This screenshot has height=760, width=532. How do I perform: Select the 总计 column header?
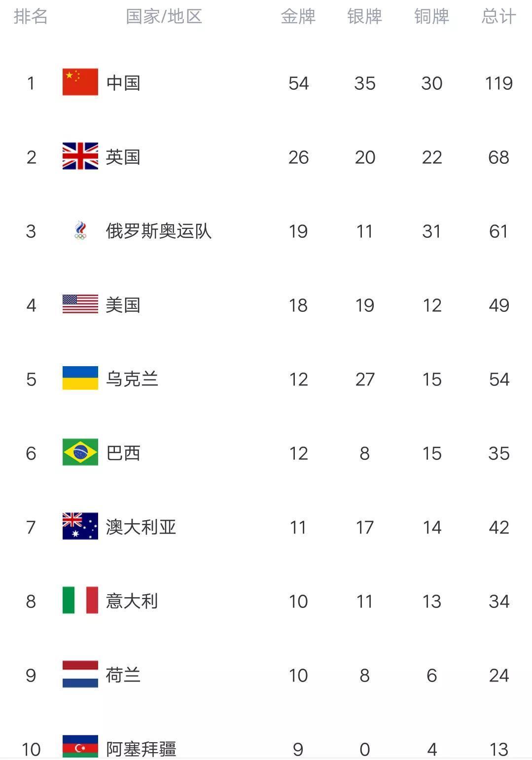pyautogui.click(x=499, y=16)
